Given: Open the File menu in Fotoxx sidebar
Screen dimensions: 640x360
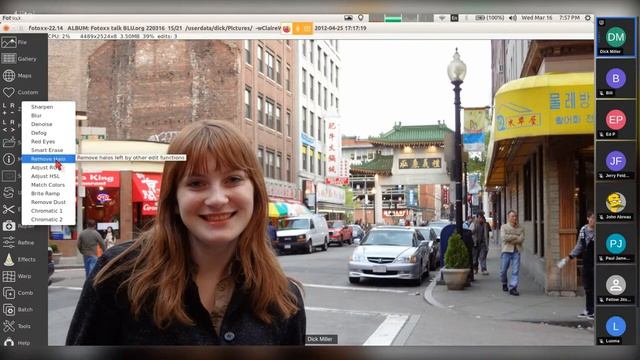Looking at the screenshot, I should click(x=14, y=42).
